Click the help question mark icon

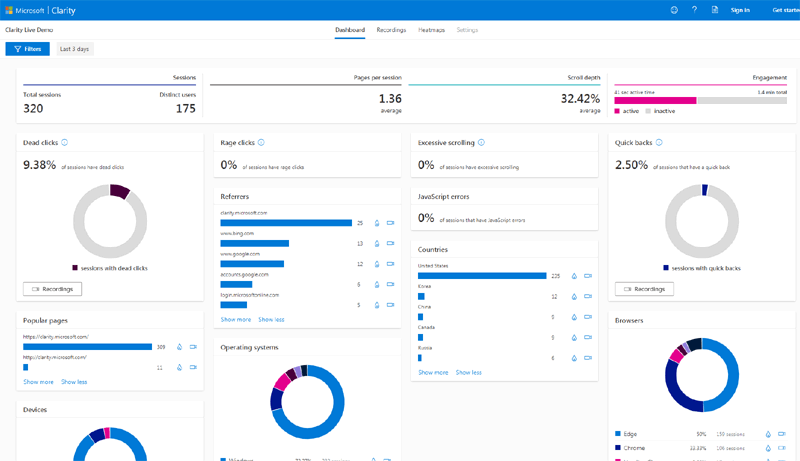694,10
